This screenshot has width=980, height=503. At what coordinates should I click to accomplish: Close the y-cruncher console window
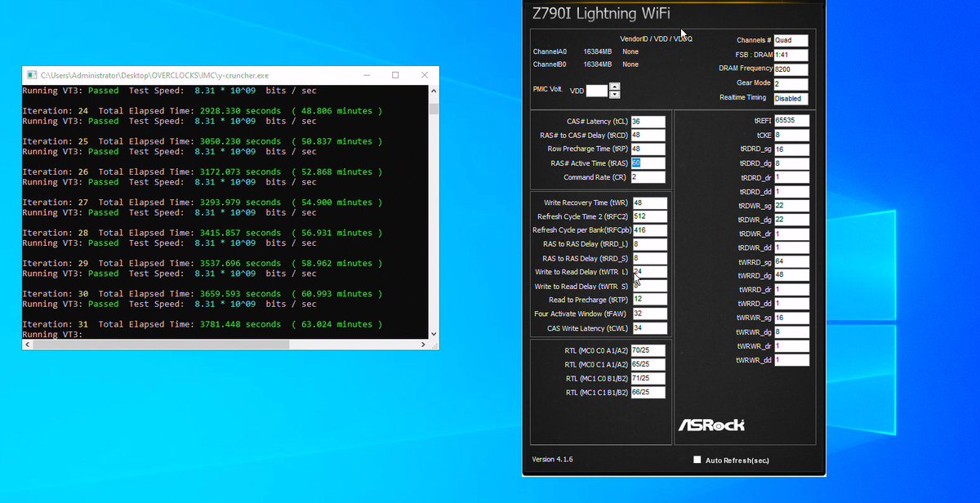(x=425, y=75)
